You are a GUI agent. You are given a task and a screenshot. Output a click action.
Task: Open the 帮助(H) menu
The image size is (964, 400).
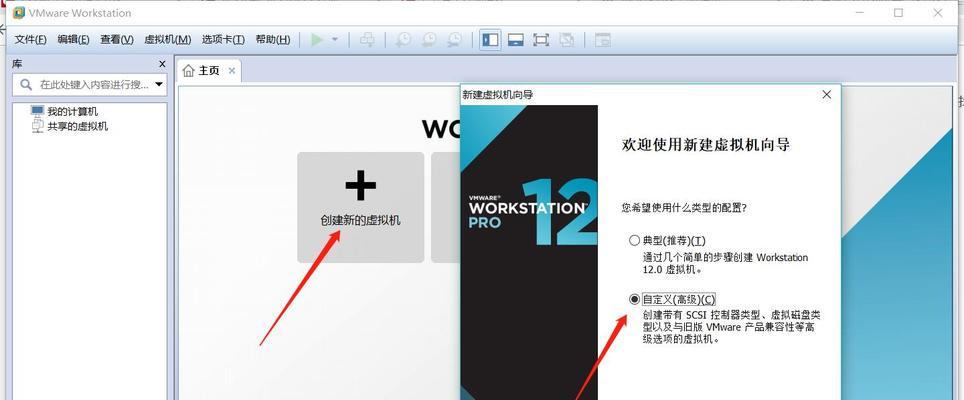[272, 39]
